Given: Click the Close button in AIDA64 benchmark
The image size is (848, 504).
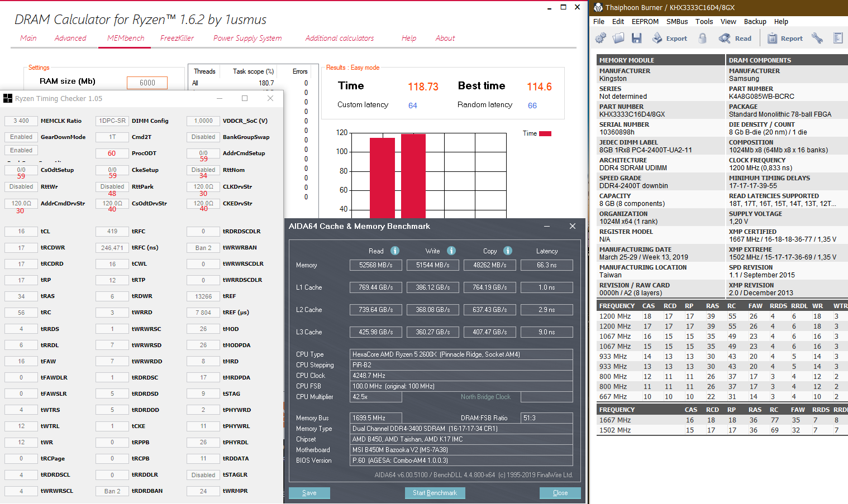Looking at the screenshot, I should [x=560, y=493].
